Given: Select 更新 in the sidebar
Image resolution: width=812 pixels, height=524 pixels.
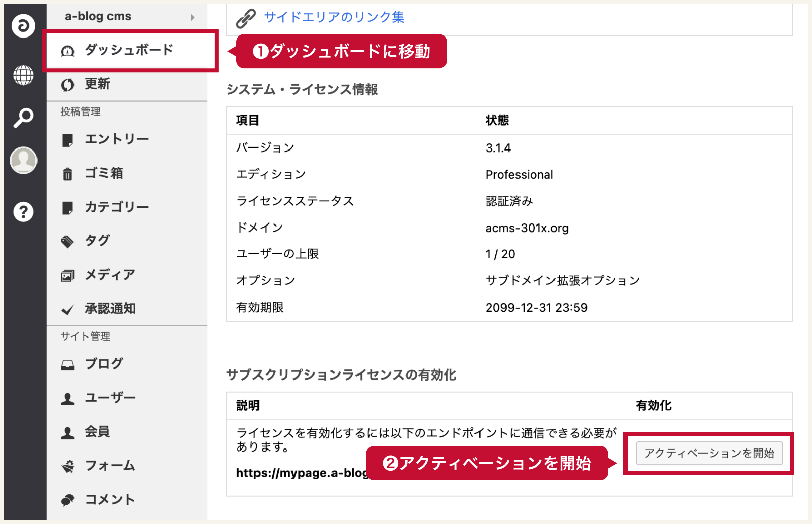Looking at the screenshot, I should [x=97, y=84].
